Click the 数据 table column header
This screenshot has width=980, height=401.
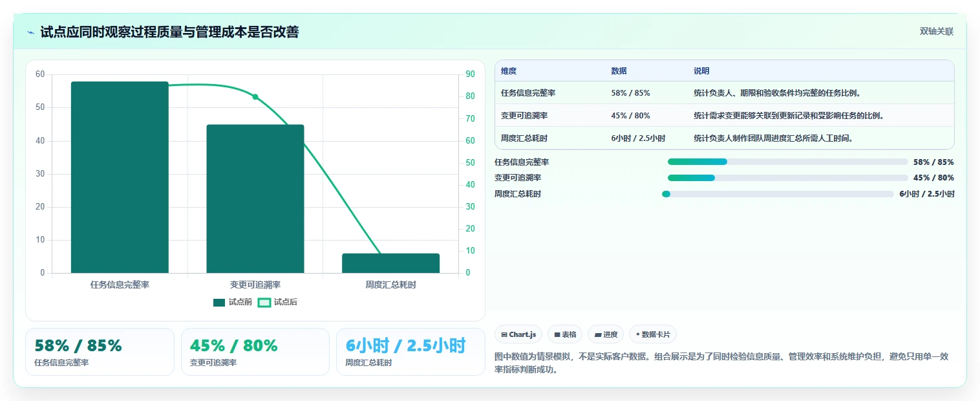[619, 71]
